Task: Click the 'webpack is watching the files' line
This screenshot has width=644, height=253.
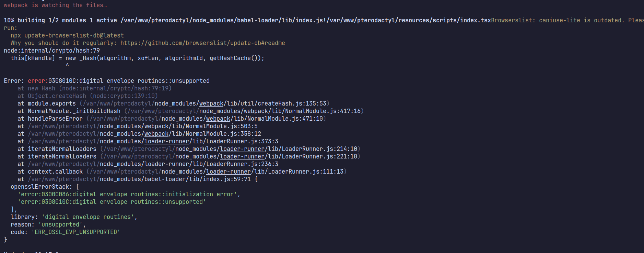Action: tap(55, 5)
